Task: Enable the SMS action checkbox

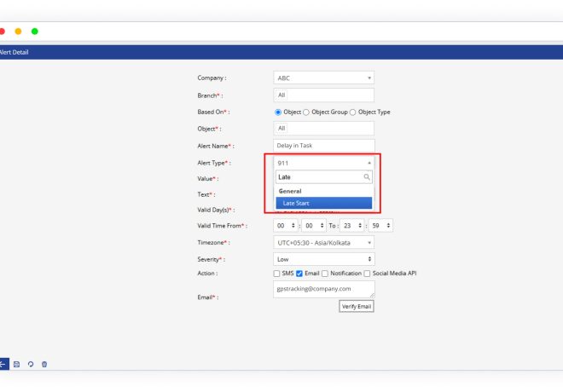Action: pos(277,274)
